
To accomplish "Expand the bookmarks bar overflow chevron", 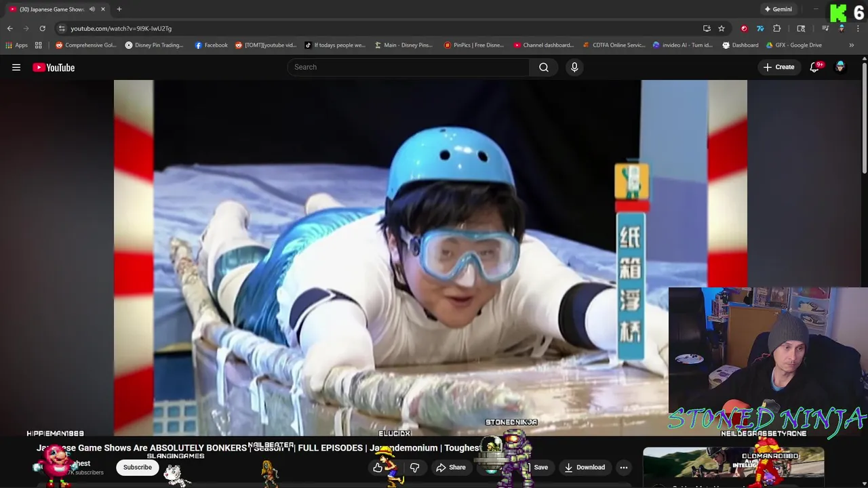I will 852,45.
